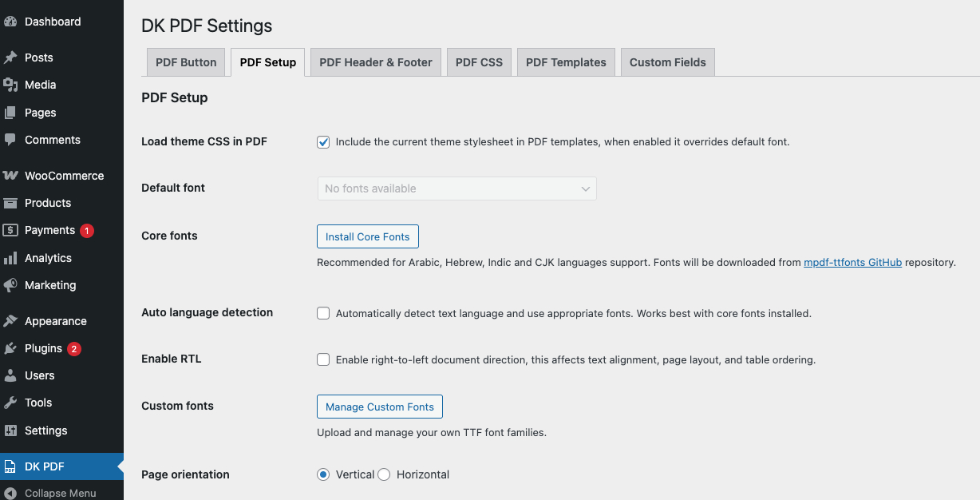Open Payments menu item with badge

coord(49,230)
